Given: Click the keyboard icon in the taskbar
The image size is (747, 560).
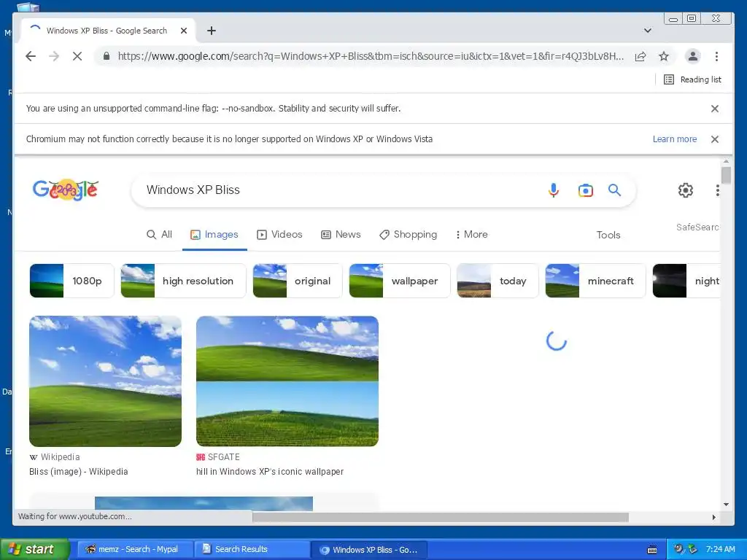Looking at the screenshot, I should pos(652,550).
